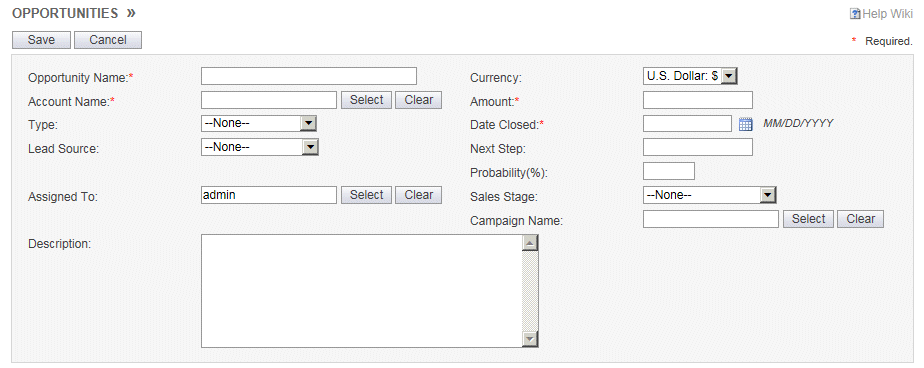Click the double-arrow next to Opportunities heading
924x368 pixels.
130,13
